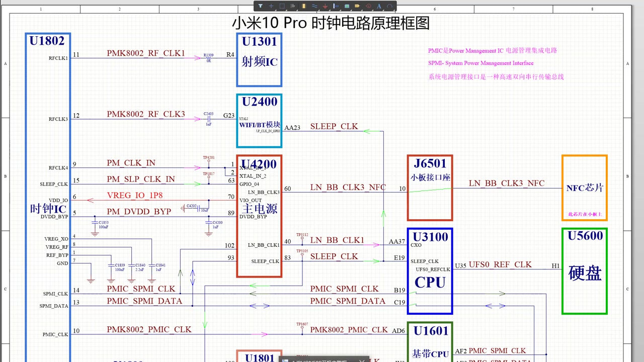Click test point TP1607

point(302,327)
